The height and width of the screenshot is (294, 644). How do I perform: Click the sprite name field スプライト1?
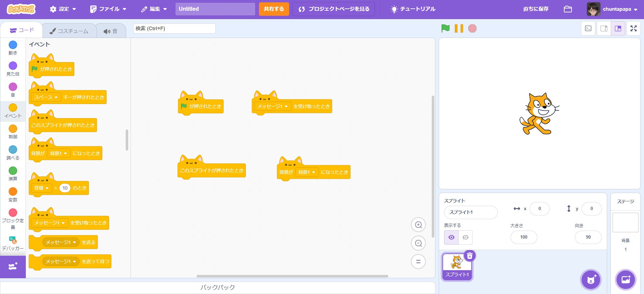point(471,212)
